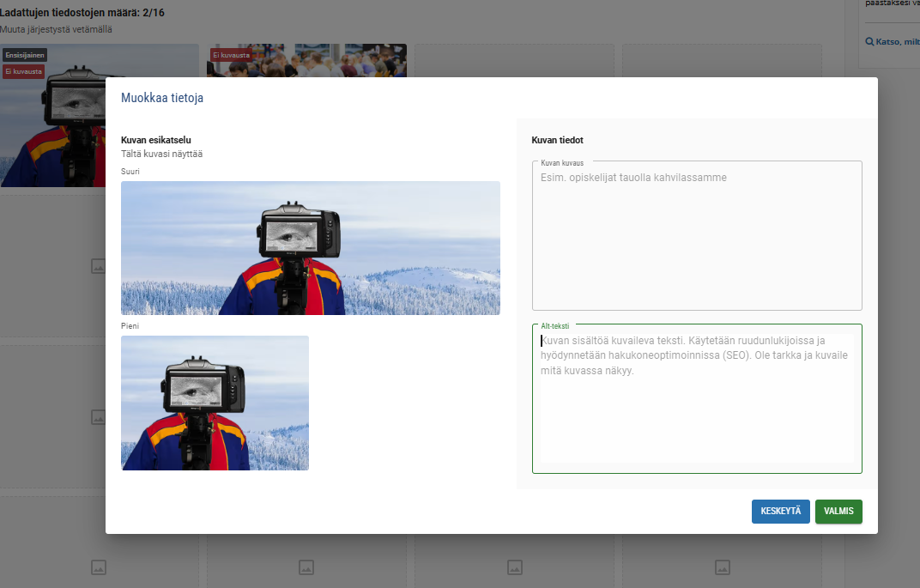The width and height of the screenshot is (920, 588).
Task: Click the Katso link with magnifier icon
Action: [x=893, y=42]
